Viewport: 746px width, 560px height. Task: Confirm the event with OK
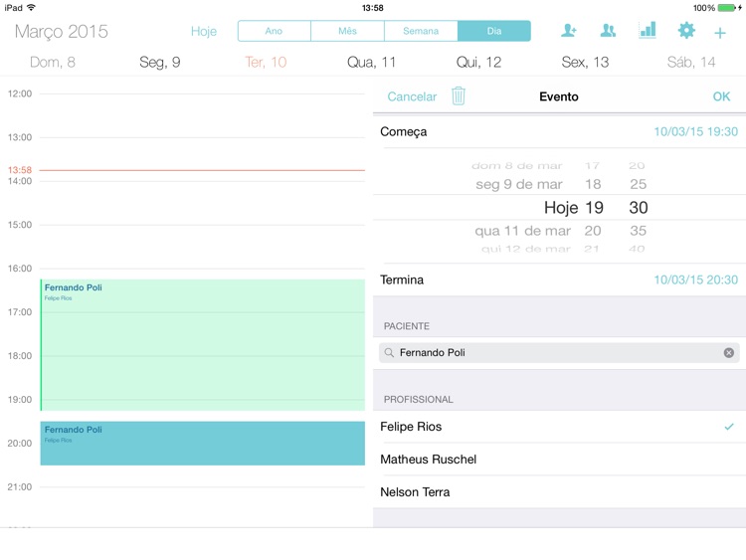click(721, 96)
